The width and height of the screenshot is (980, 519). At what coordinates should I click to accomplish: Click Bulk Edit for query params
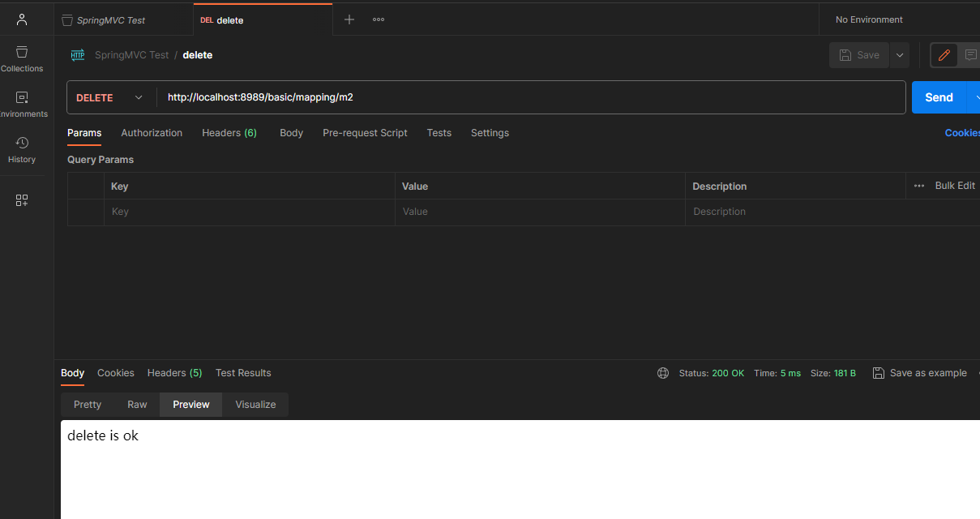[955, 186]
